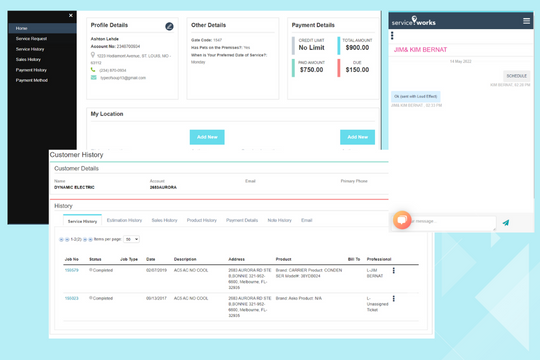Open the job number link dated 02/07/2019
Image resolution: width=540 pixels, height=360 pixels.
pos(72,270)
